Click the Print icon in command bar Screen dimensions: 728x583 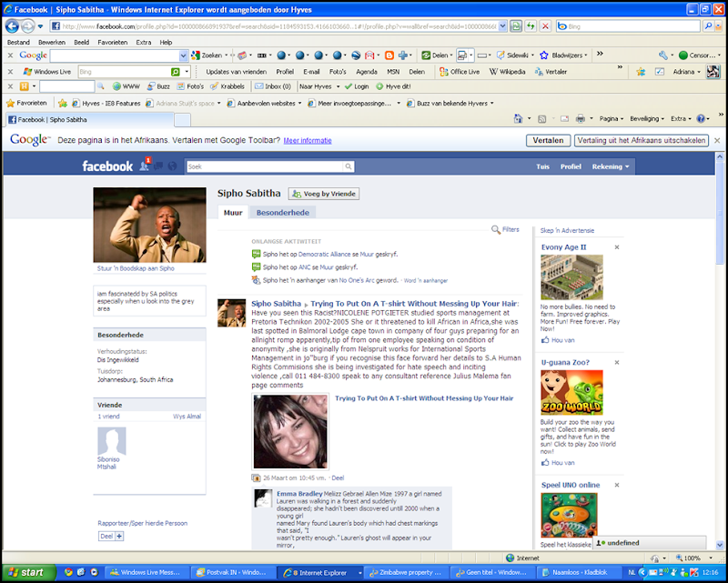tap(581, 119)
